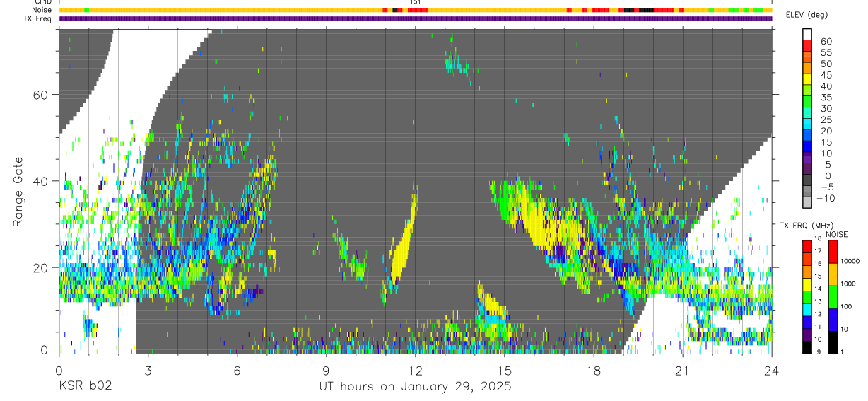Click the '12' tick on the UT hours axis
The image size is (868, 401).
[x=415, y=370]
